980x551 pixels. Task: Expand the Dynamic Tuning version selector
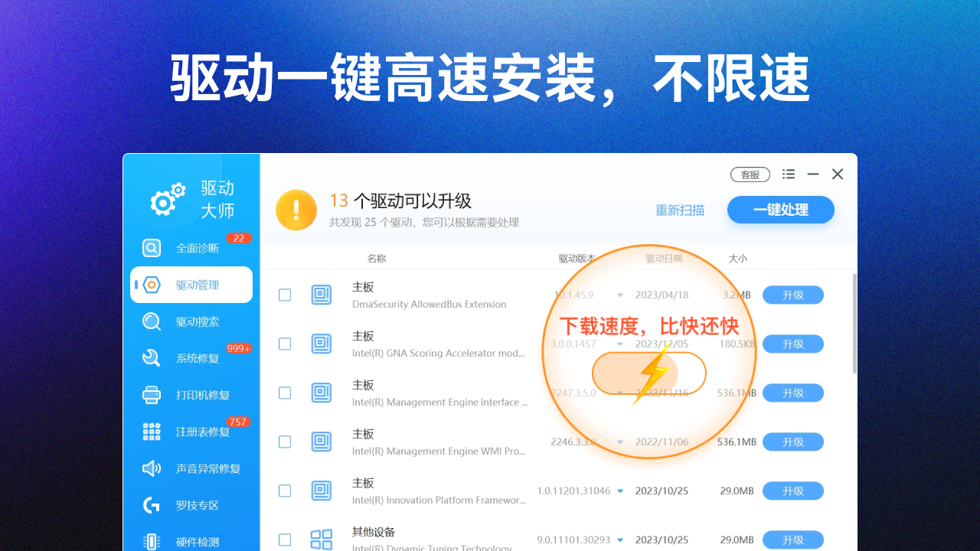click(620, 540)
